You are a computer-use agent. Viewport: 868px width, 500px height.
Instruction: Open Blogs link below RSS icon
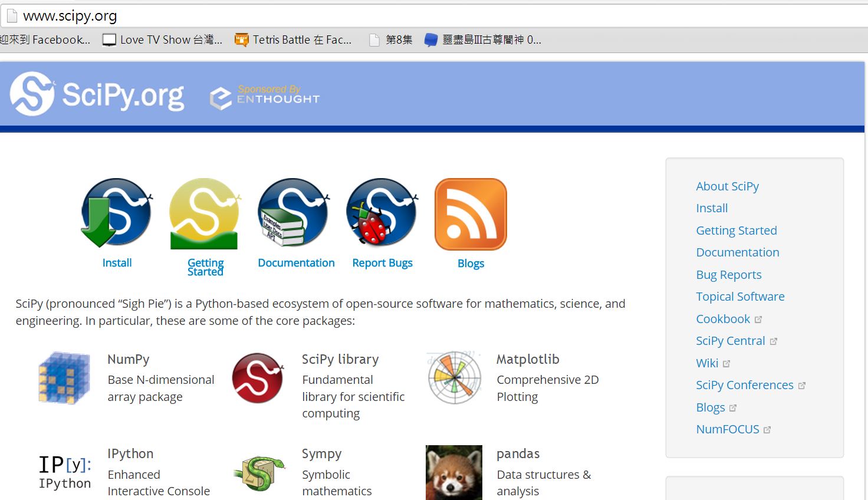(471, 264)
